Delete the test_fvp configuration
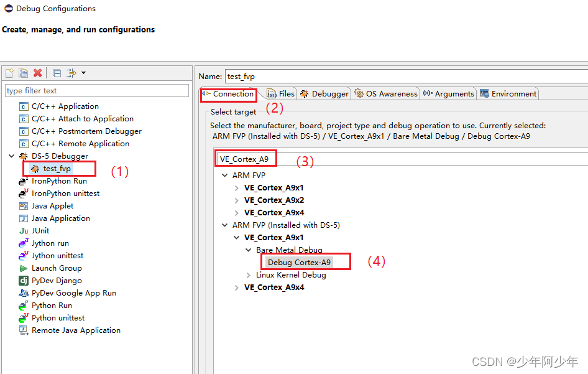The height and width of the screenshot is (374, 588). click(x=37, y=73)
